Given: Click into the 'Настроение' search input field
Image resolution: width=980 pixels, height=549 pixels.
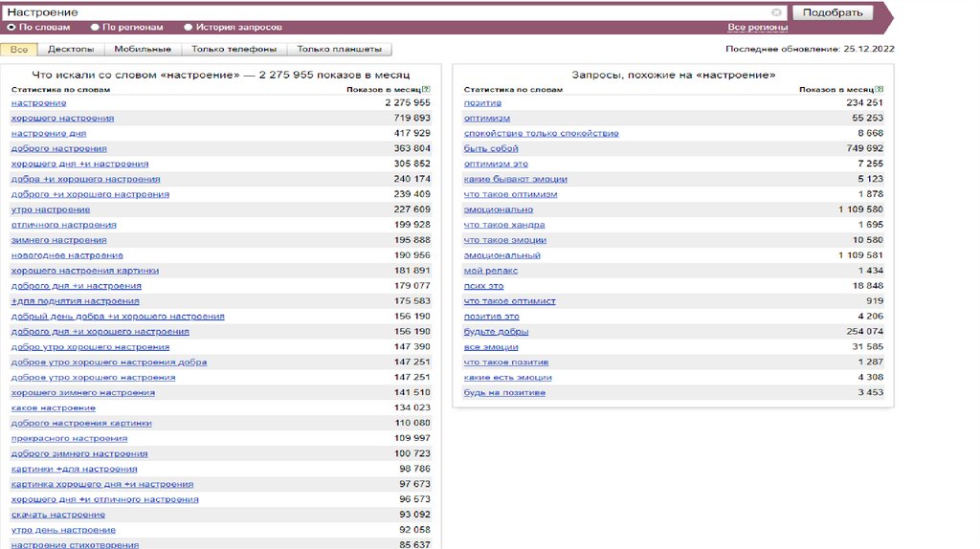Looking at the screenshot, I should click(383, 12).
